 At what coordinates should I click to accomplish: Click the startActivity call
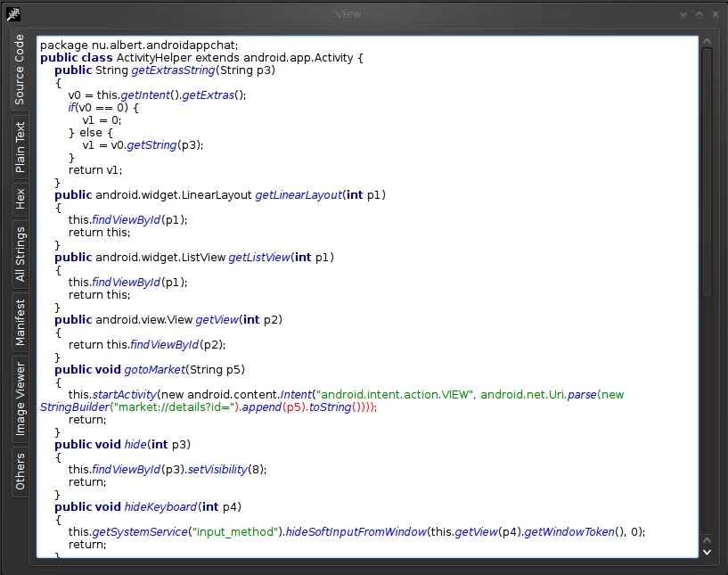(125, 395)
